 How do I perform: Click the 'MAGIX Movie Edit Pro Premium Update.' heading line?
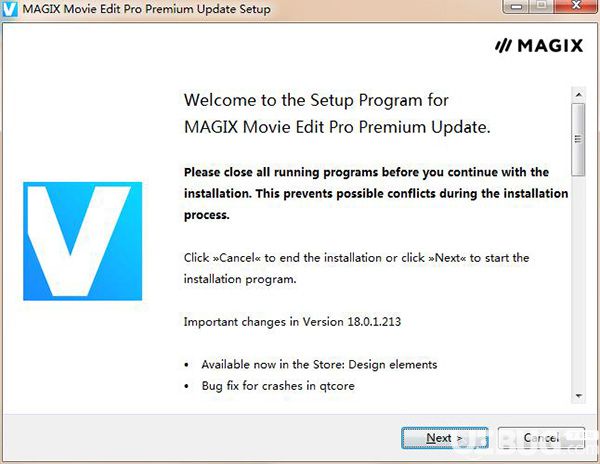tap(337, 127)
